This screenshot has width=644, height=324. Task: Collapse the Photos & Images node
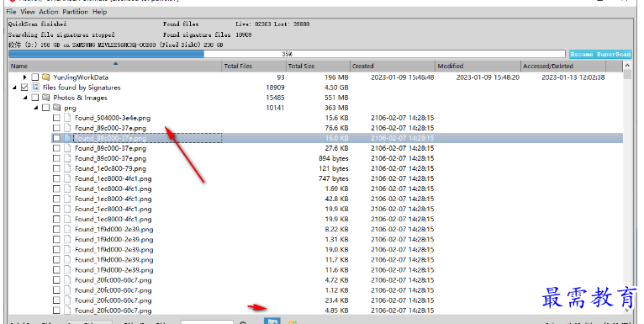(x=25, y=98)
